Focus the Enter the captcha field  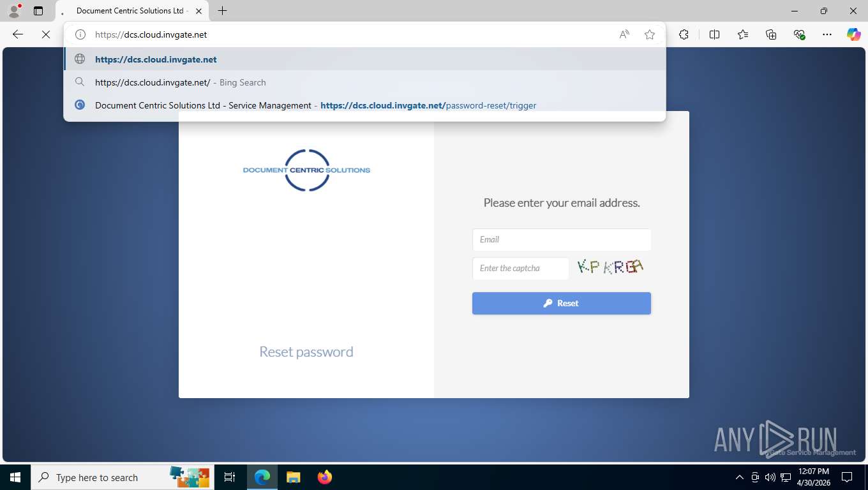(520, 269)
